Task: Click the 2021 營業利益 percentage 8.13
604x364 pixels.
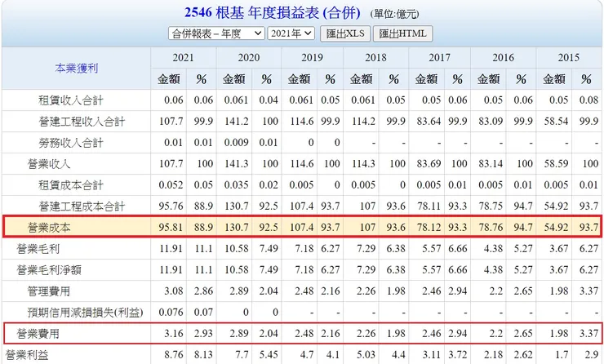Action: pos(203,354)
